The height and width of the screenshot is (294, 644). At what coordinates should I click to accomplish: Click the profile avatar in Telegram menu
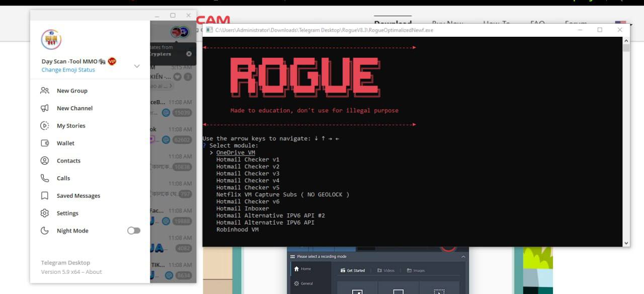click(51, 39)
